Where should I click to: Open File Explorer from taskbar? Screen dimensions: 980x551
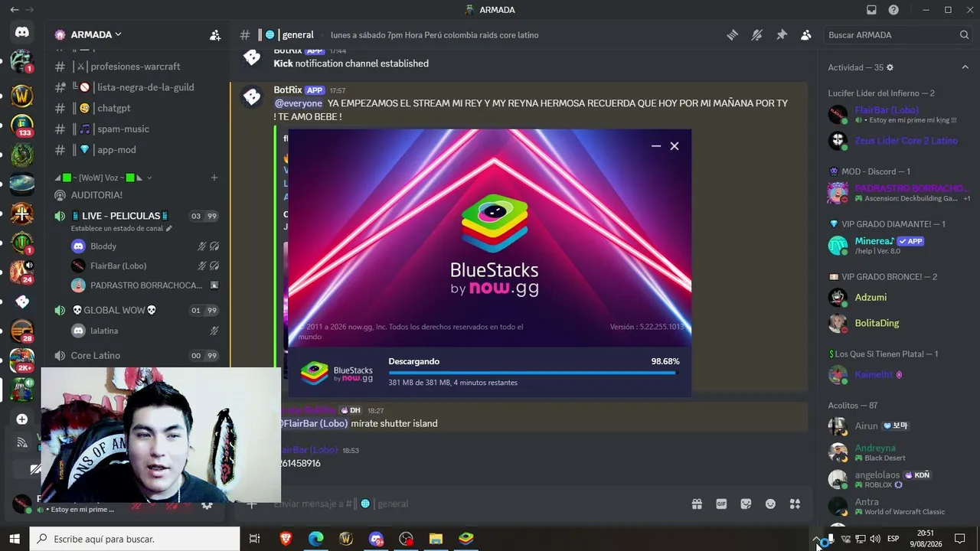click(436, 539)
